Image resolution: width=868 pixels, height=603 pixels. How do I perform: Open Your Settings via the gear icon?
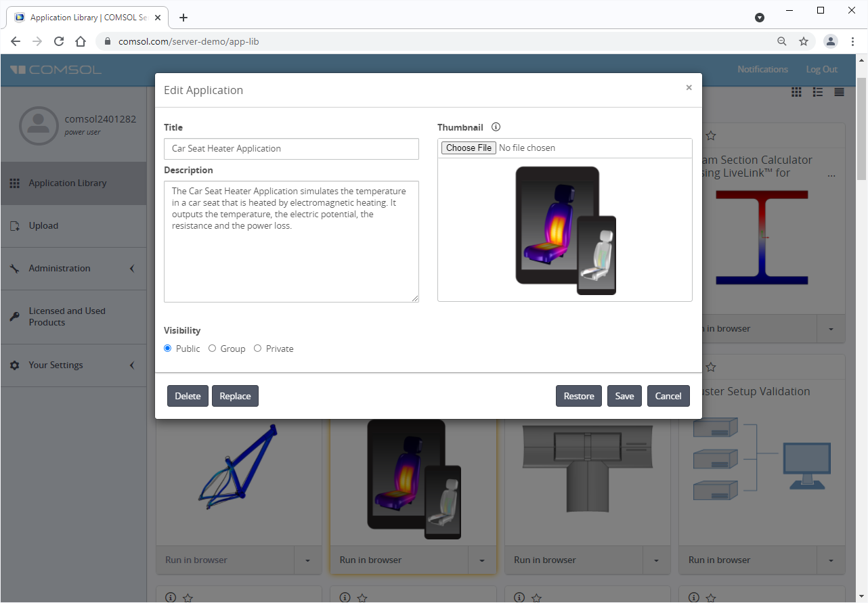click(x=14, y=365)
